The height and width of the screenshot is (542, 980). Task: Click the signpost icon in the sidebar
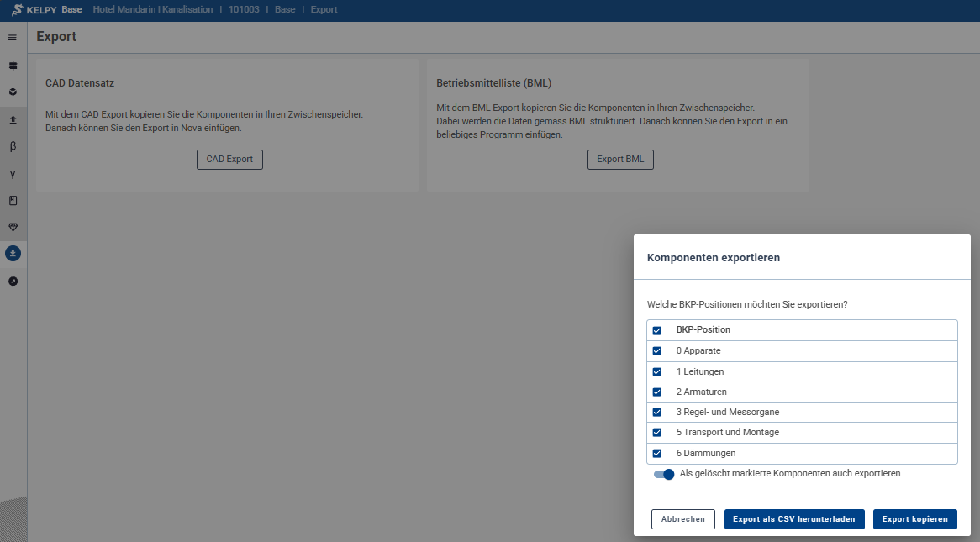(x=13, y=66)
